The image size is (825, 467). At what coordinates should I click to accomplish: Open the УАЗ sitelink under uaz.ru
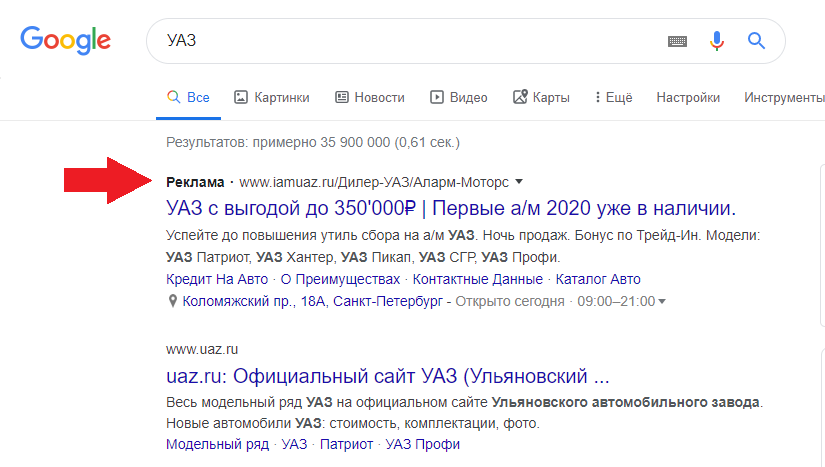tap(294, 444)
